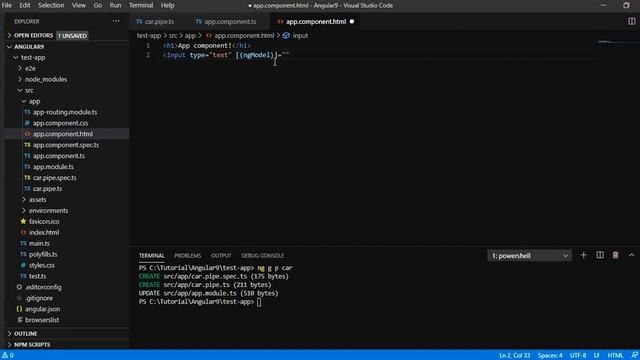Open .gitignore in explorer
Viewport: 640px width, 360px height.
point(39,298)
